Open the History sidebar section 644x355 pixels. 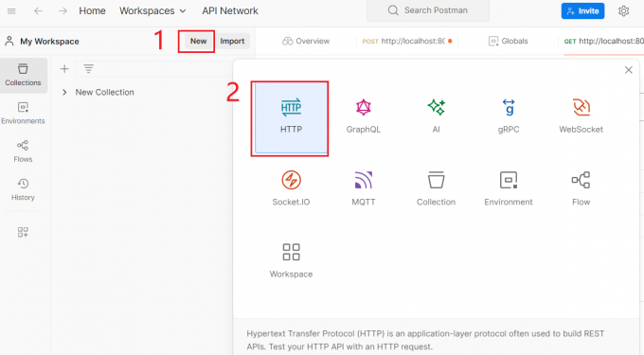pyautogui.click(x=23, y=189)
